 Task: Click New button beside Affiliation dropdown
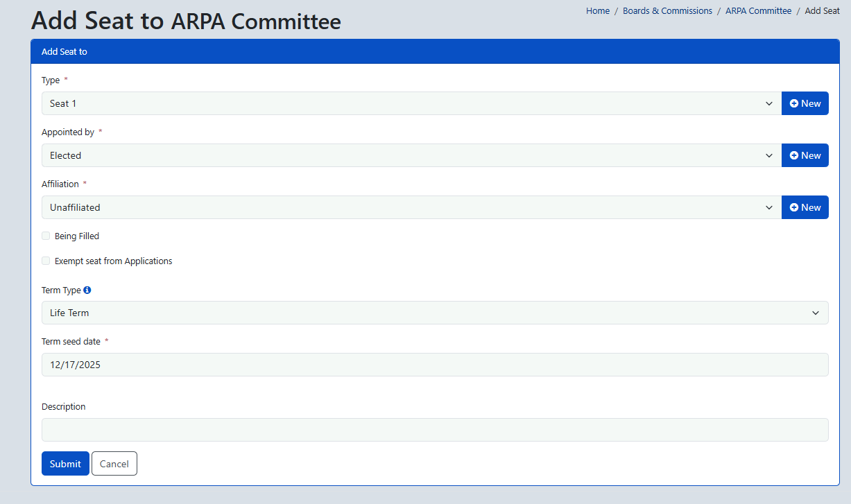coord(805,207)
